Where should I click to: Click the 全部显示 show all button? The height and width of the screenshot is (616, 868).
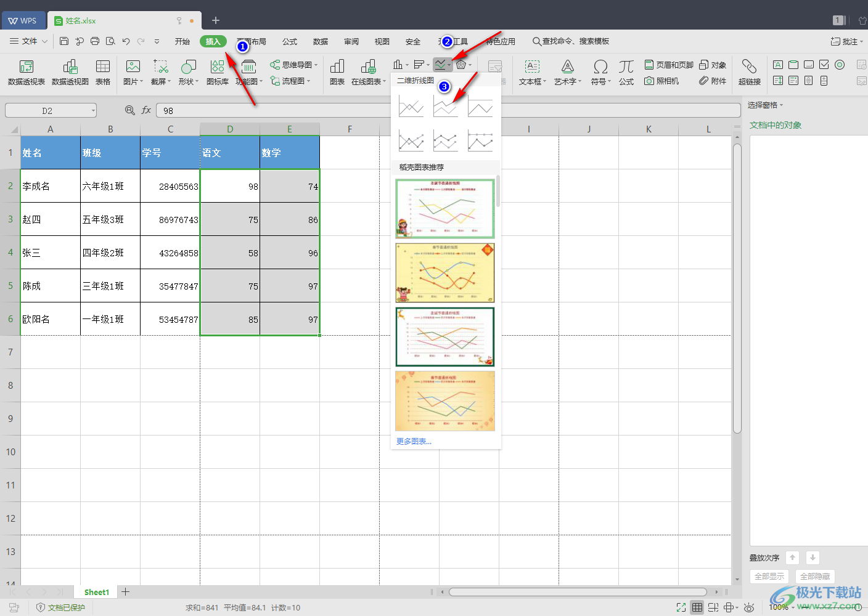[x=769, y=577]
